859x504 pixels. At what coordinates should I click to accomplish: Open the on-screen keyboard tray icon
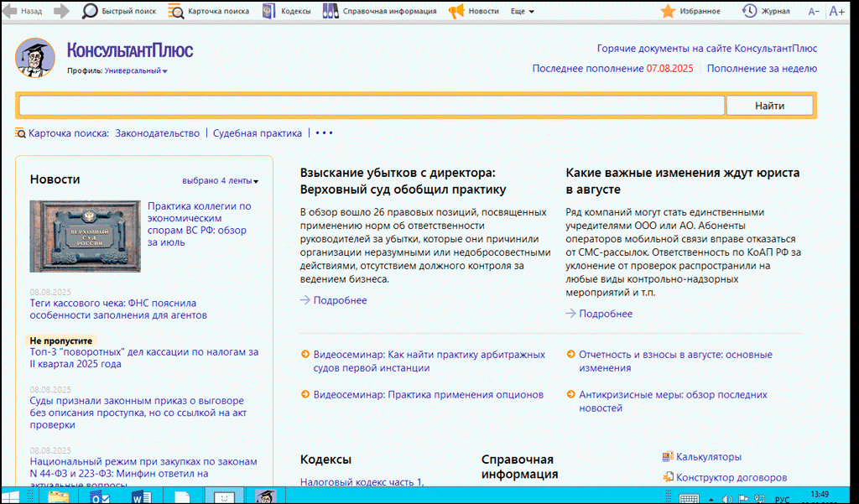(x=689, y=499)
